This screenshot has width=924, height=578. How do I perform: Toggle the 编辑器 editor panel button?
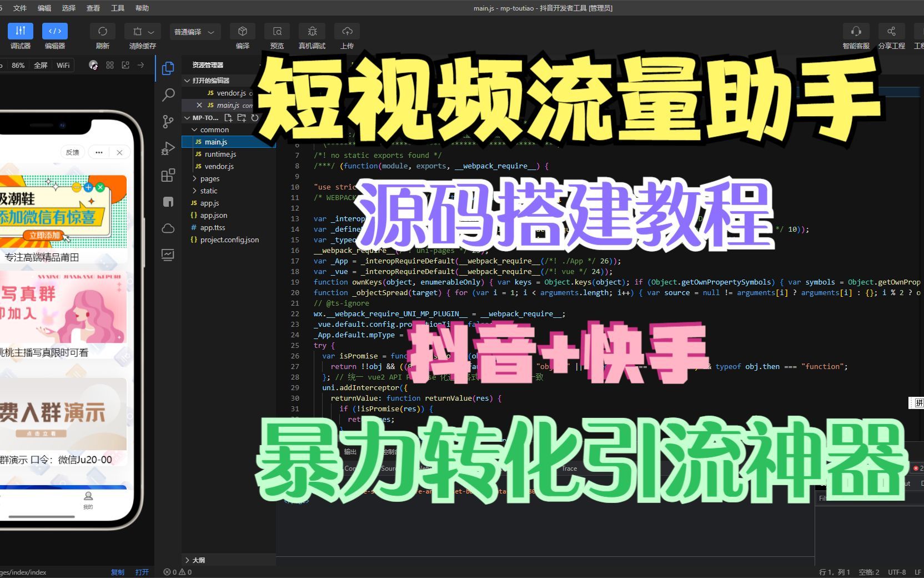(x=55, y=31)
